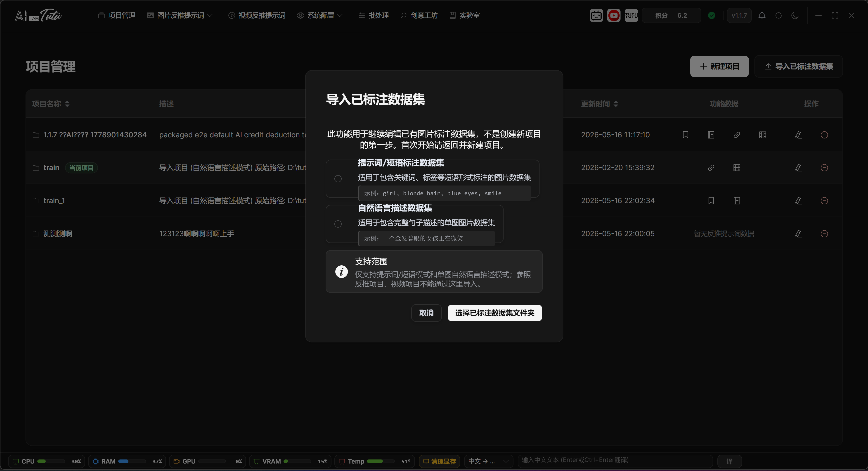The height and width of the screenshot is (471, 868).
Task: Click the link icon in train row
Action: pos(711,168)
